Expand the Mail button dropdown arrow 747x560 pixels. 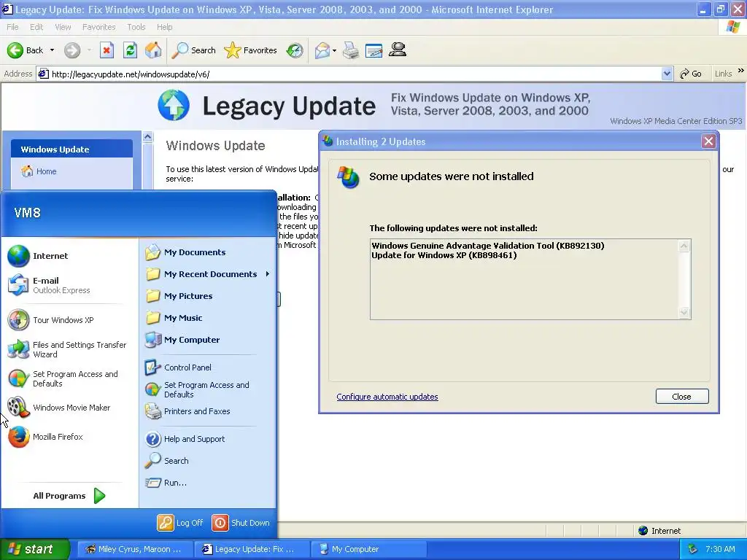(x=334, y=50)
